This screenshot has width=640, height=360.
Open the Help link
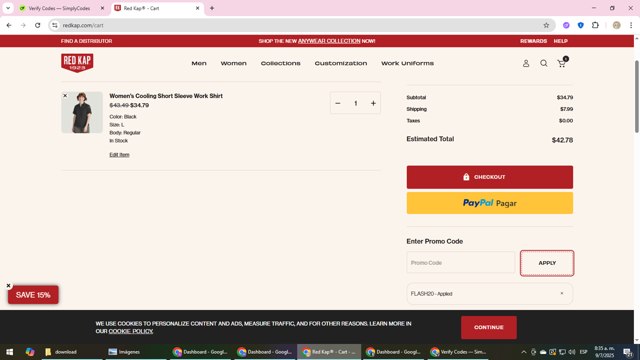[560, 41]
